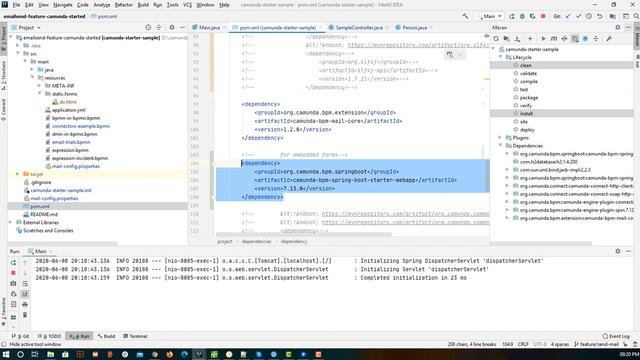Open the Terminal tool window
The image size is (640, 360).
coord(135,336)
